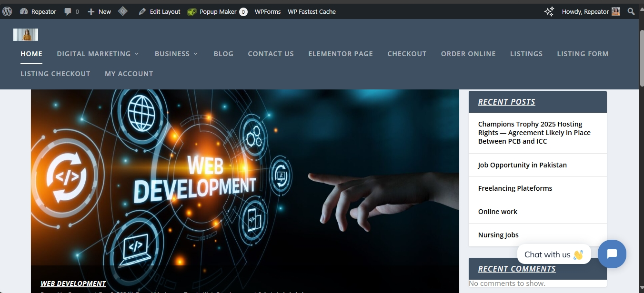Open the Howdy, Repeator account menu
Image resolution: width=644 pixels, height=293 pixels.
pos(590,11)
